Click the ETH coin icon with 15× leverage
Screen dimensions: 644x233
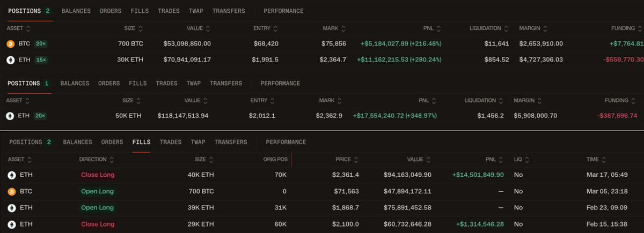[10, 60]
